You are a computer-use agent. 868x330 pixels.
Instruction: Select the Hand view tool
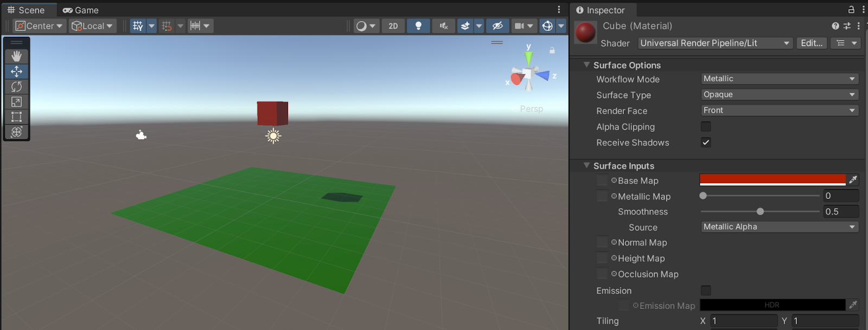16,56
